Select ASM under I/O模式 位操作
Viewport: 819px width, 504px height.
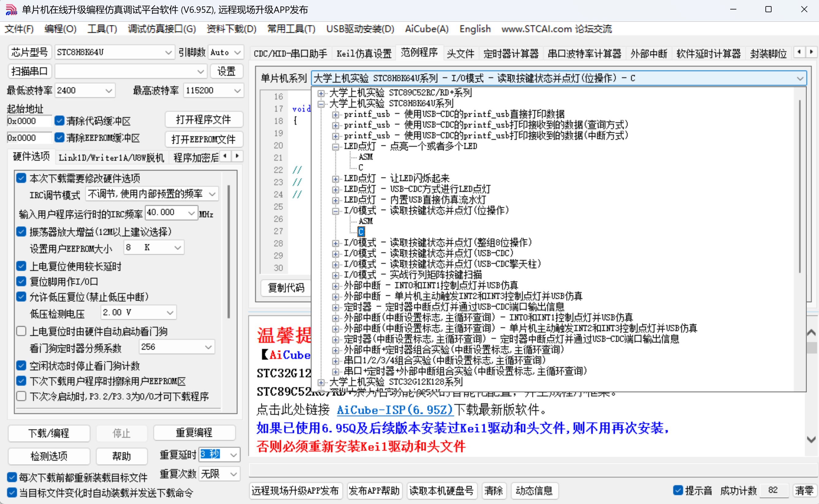pyautogui.click(x=366, y=221)
